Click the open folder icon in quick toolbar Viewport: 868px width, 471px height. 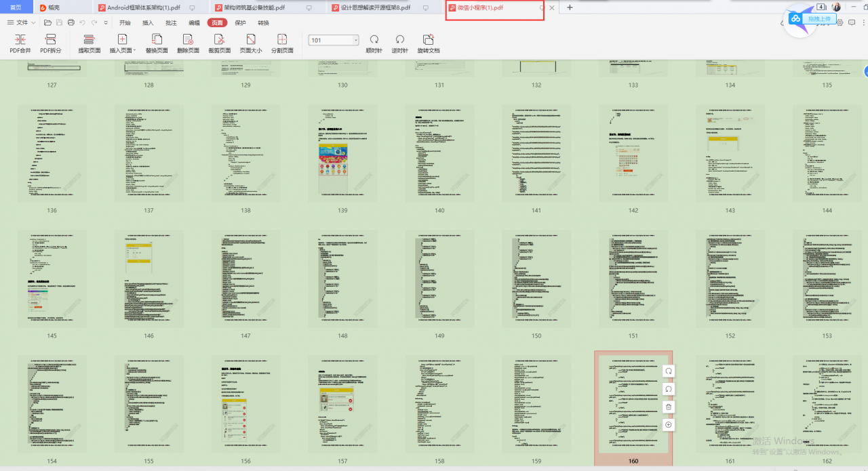(48, 22)
